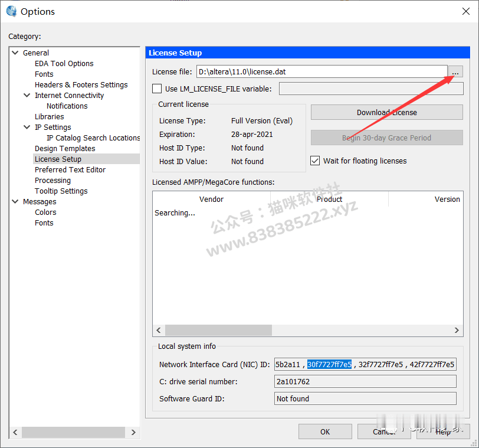Viewport: 479px width, 448px height.
Task: Open IP Catalog Search Locations
Action: (x=93, y=138)
